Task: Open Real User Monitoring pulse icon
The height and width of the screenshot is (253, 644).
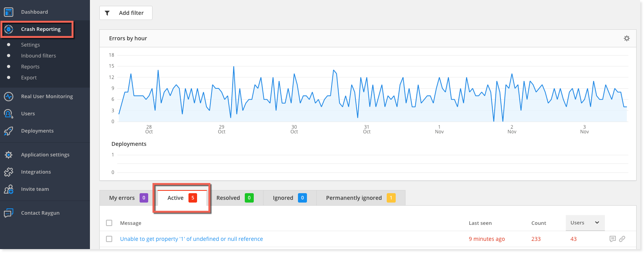Action: [9, 97]
